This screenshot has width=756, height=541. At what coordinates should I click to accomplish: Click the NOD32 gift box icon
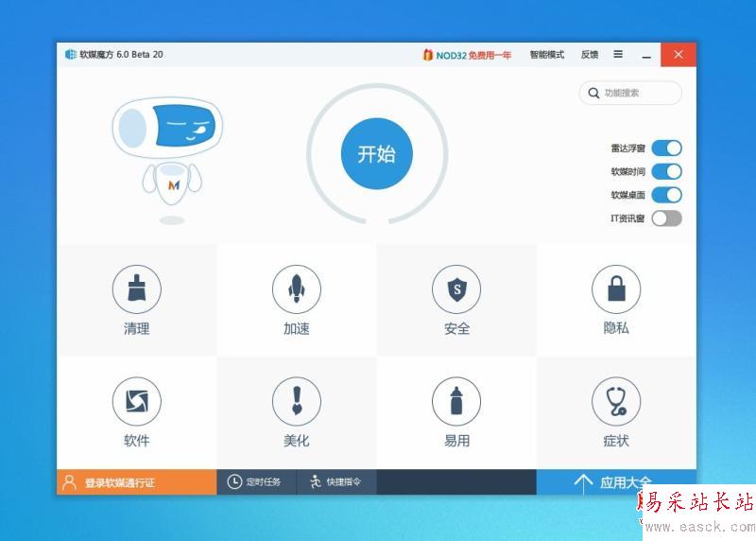(427, 55)
